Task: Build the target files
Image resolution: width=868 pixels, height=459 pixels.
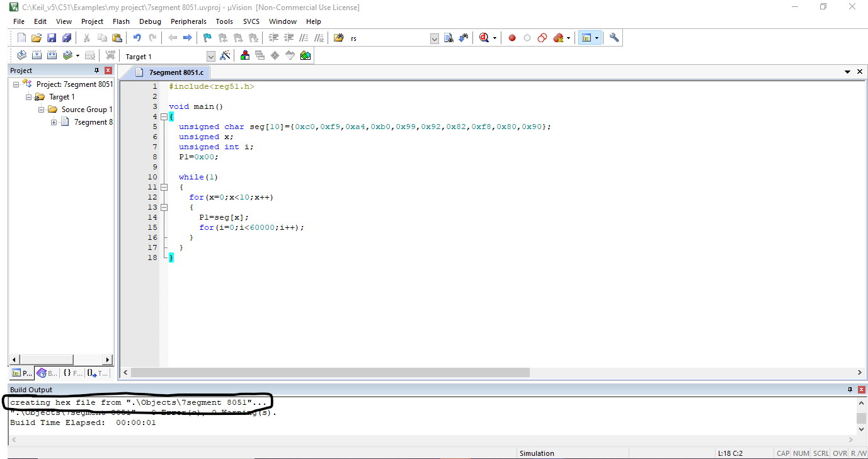Action: [x=37, y=55]
